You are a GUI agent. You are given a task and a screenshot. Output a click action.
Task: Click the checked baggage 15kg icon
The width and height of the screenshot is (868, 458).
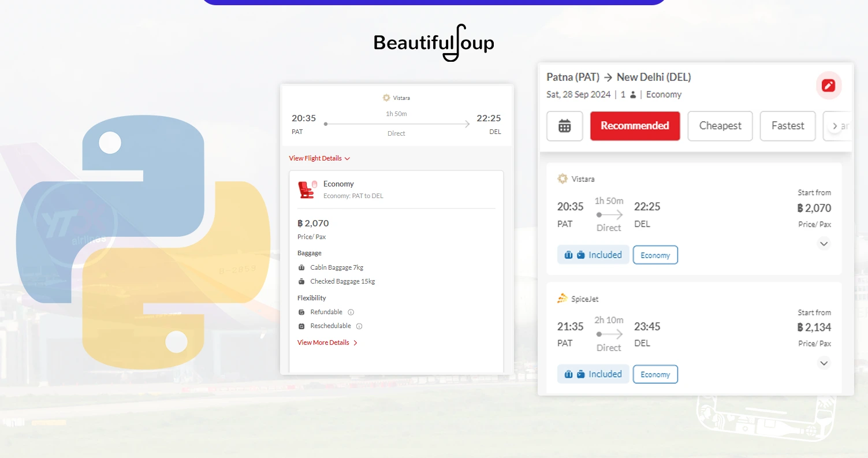point(301,281)
